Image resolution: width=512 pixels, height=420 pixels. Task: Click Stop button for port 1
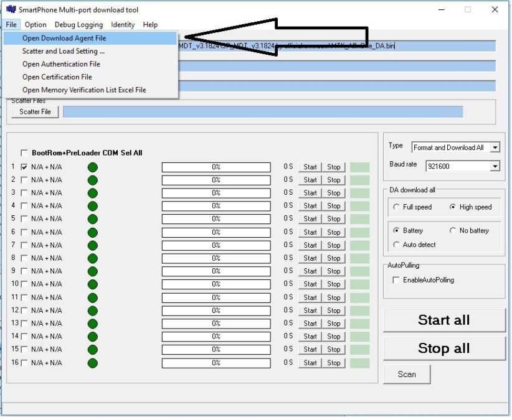tap(334, 167)
